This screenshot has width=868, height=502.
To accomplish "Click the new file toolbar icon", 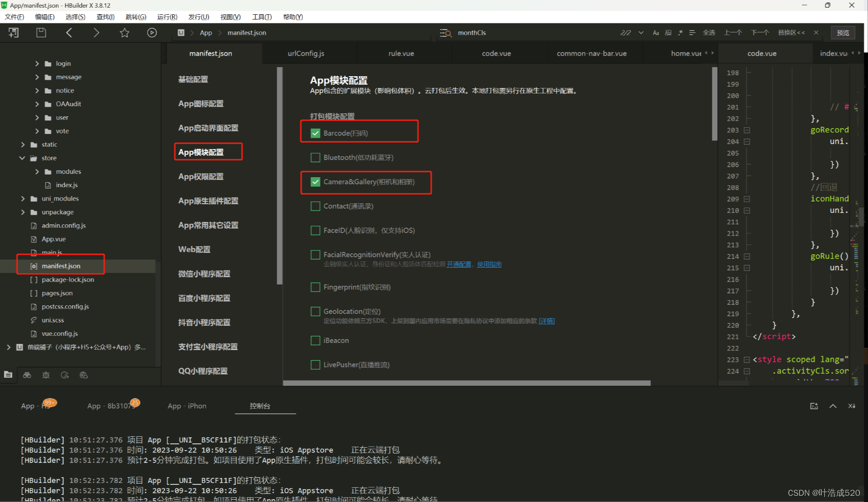I will 13,32.
